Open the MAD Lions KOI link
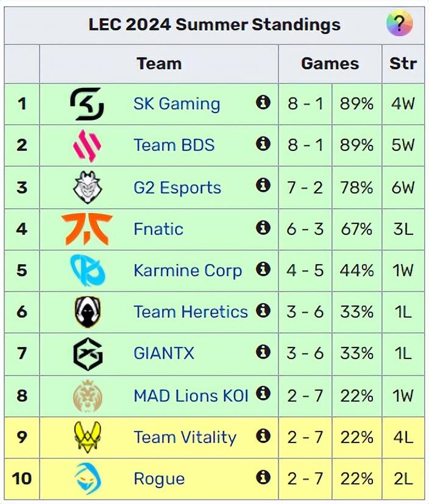 pos(191,396)
